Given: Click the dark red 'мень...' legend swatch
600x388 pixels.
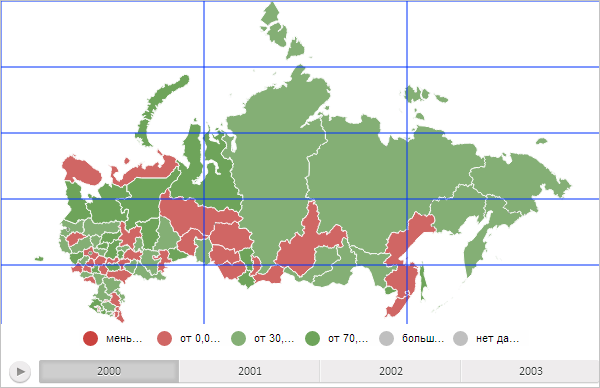Looking at the screenshot, I should point(90,339).
